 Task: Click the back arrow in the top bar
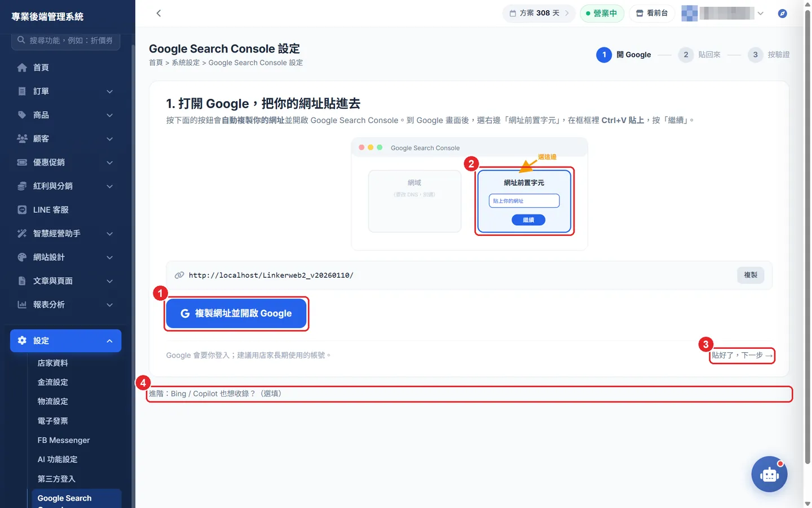pos(158,13)
